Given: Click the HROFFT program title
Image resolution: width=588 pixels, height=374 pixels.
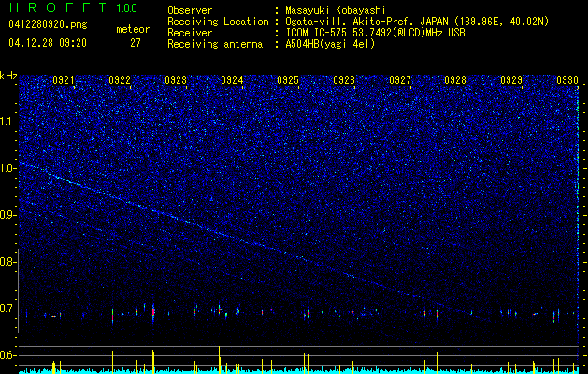Looking at the screenshot, I should [58, 7].
